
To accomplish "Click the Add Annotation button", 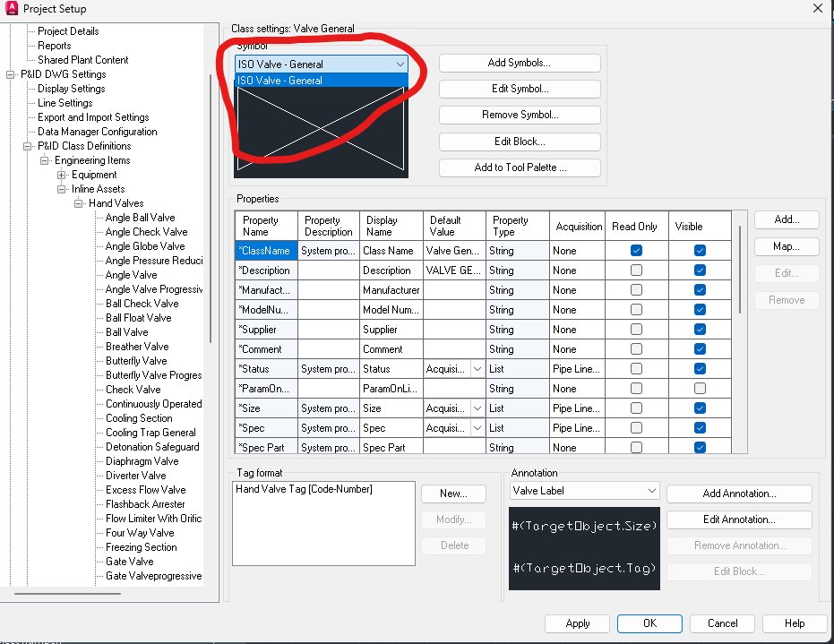I will pyautogui.click(x=738, y=494).
